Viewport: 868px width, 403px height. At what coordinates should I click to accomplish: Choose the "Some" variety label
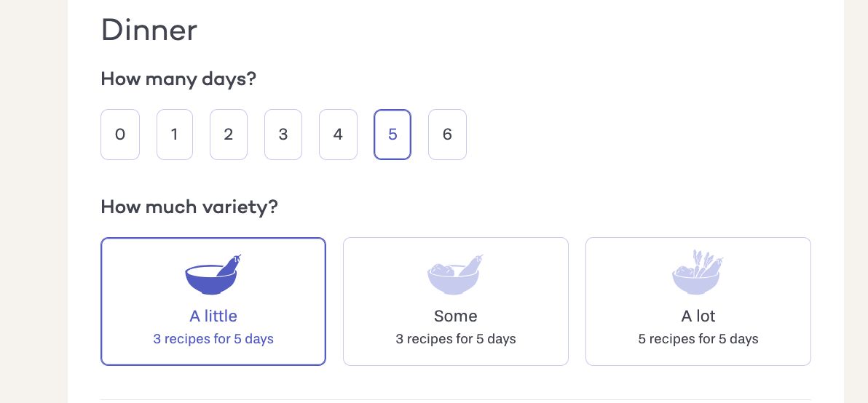tap(456, 316)
